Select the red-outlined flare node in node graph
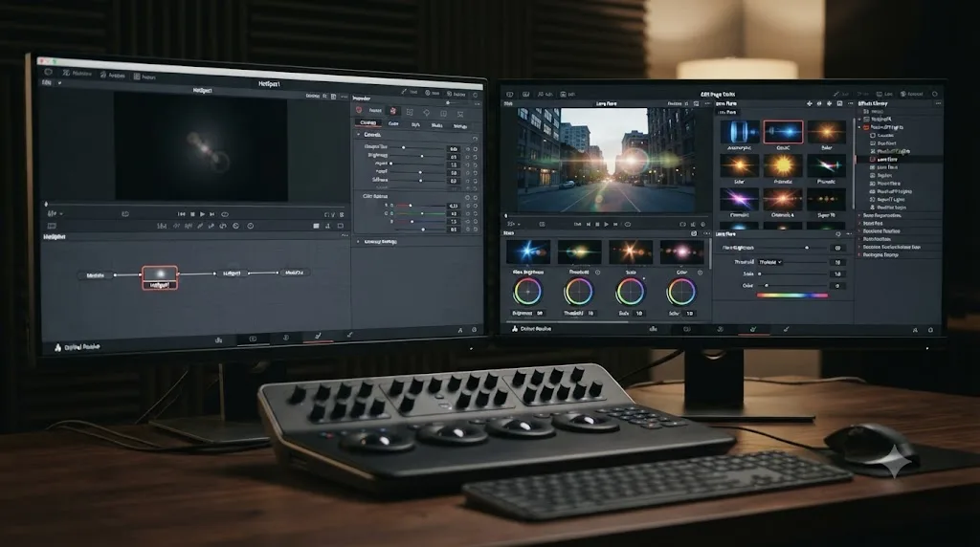Screen dimensions: 980x547 [x=160, y=277]
